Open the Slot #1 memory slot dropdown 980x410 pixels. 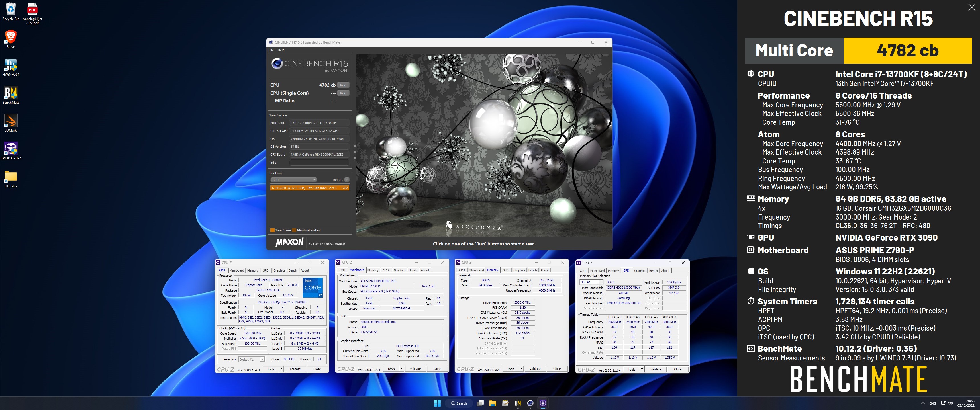(x=591, y=282)
